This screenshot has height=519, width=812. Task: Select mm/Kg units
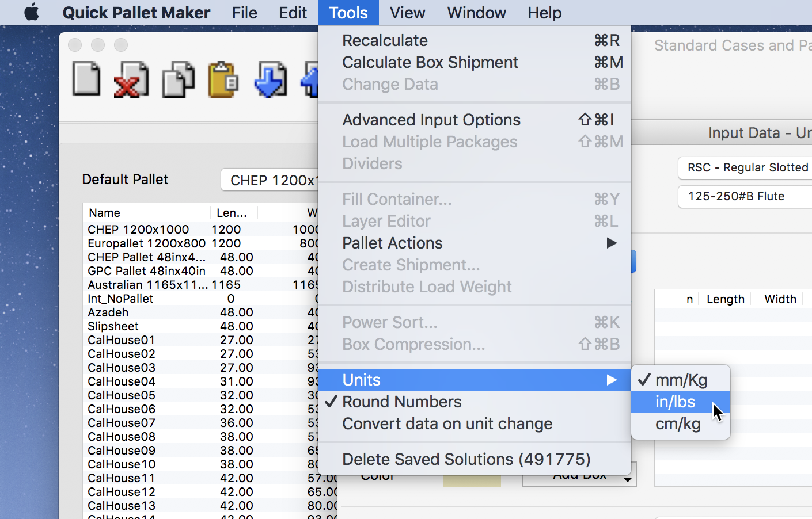(x=681, y=380)
